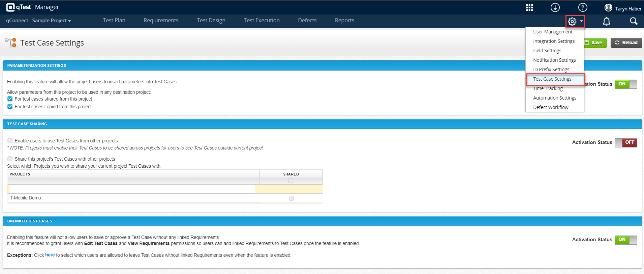Open the notifications bell icon
Screen dimensions: 644x274
(x=606, y=22)
